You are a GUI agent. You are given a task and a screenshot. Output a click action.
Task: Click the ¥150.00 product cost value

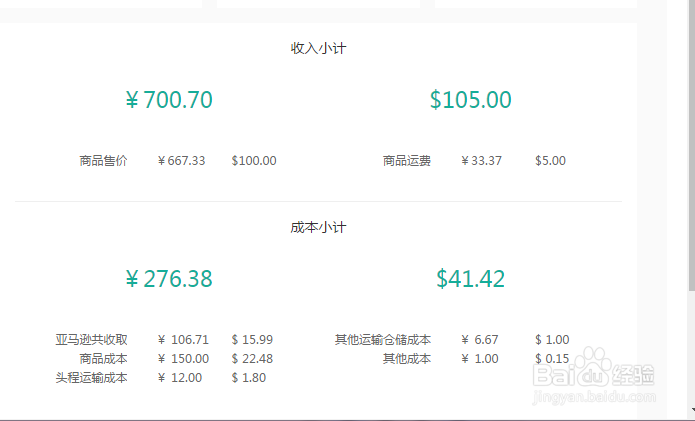tap(183, 359)
